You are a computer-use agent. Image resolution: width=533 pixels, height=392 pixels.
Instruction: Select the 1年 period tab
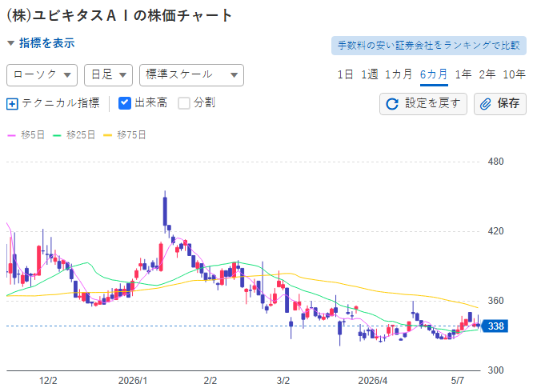[x=463, y=74]
